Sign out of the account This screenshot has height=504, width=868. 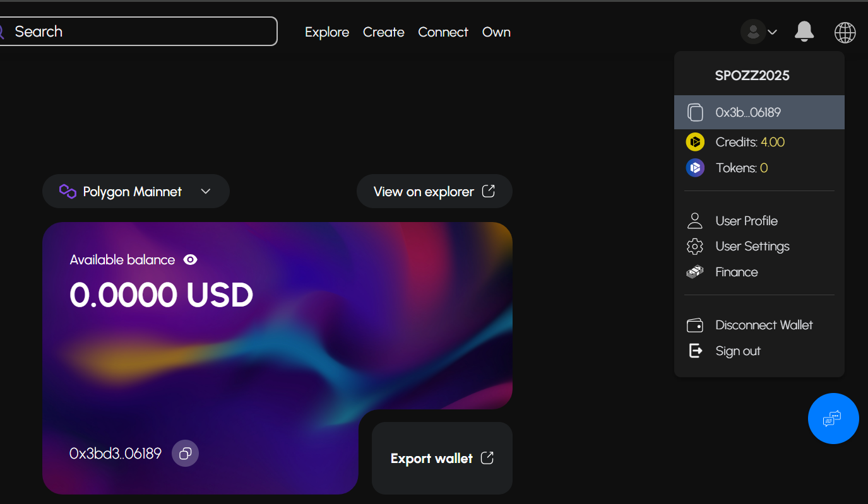(x=759, y=351)
